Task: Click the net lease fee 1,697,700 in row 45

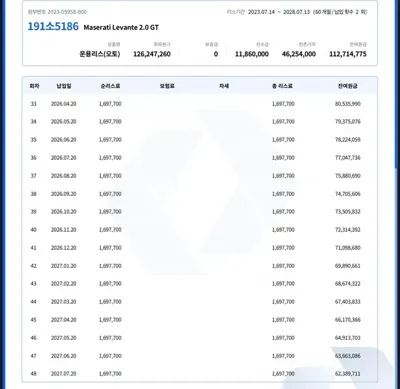Action: coord(110,320)
